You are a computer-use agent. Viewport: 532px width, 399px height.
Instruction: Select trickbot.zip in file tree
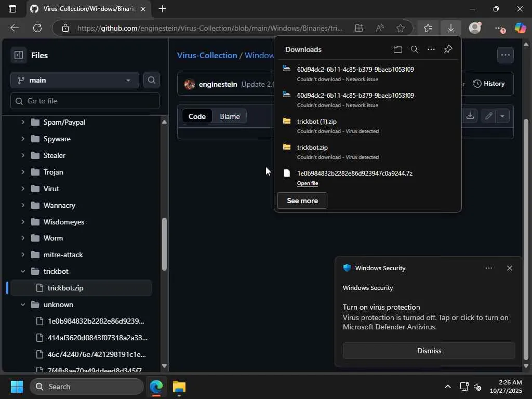(82, 288)
